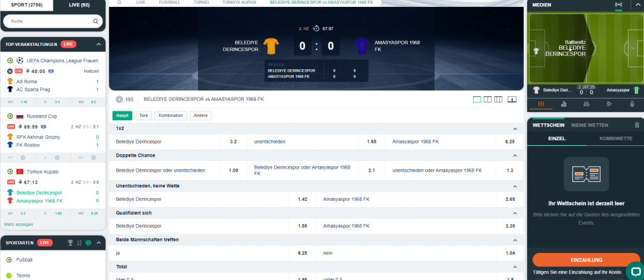Click the Champions League logo icon
This screenshot has height=280, width=644.
pyautogui.click(x=19, y=60)
